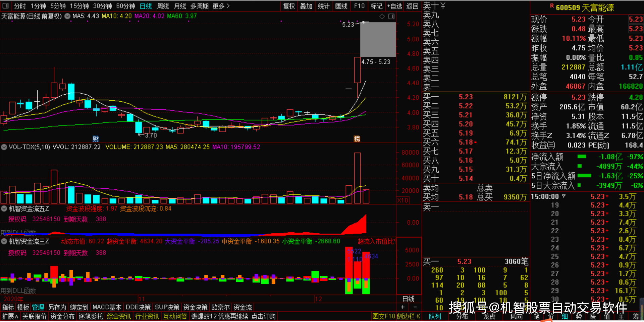Expand the MA indicator dropdown arrow
This screenshot has width=644, height=322.
point(67,16)
